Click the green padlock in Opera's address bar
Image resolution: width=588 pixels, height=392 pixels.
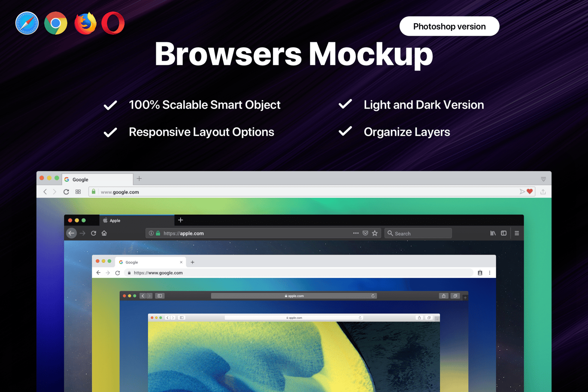(x=94, y=192)
